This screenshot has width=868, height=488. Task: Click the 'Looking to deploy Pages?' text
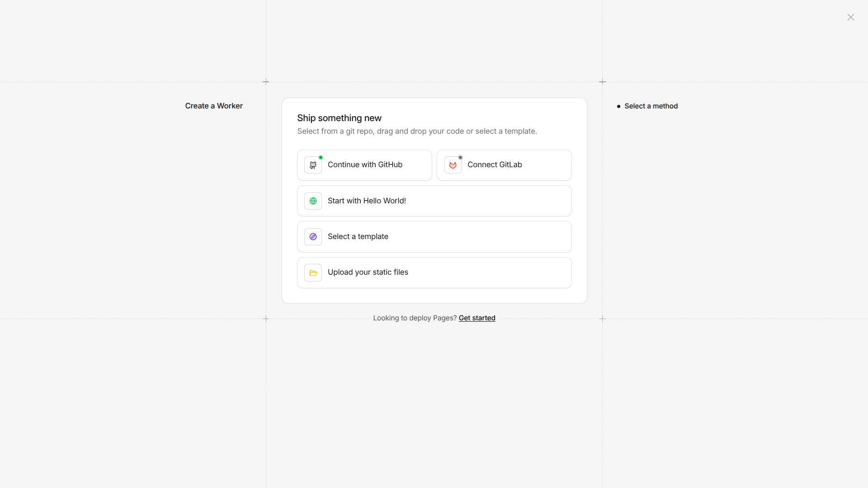pos(415,318)
